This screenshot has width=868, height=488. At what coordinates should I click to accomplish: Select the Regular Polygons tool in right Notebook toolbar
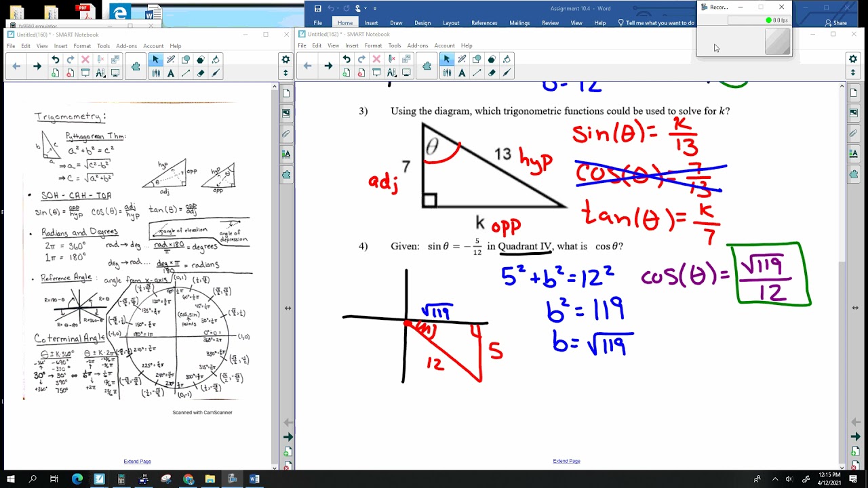click(x=492, y=59)
